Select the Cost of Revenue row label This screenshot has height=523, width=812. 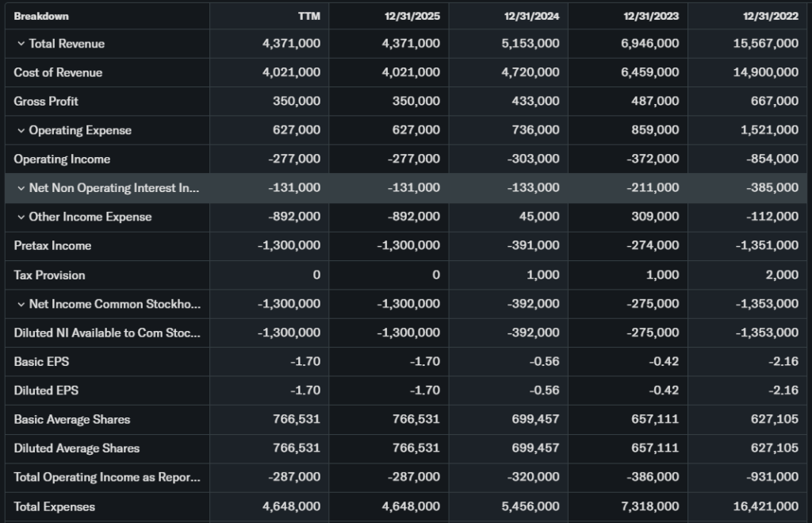click(x=58, y=72)
